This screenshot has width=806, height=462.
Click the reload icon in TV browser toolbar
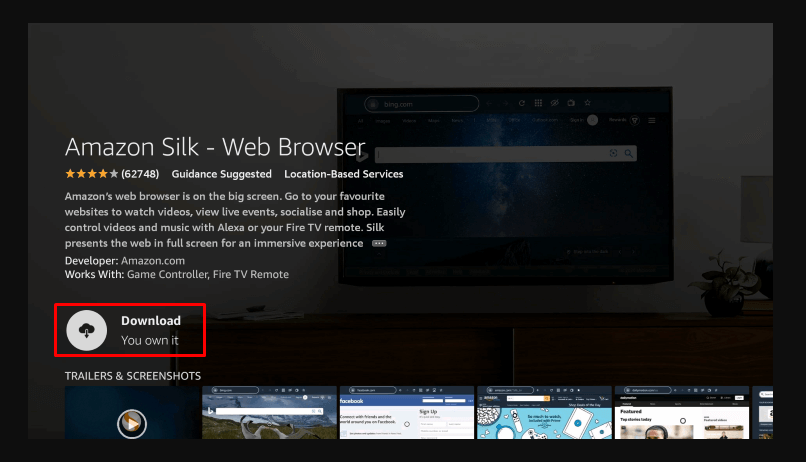pyautogui.click(x=522, y=103)
